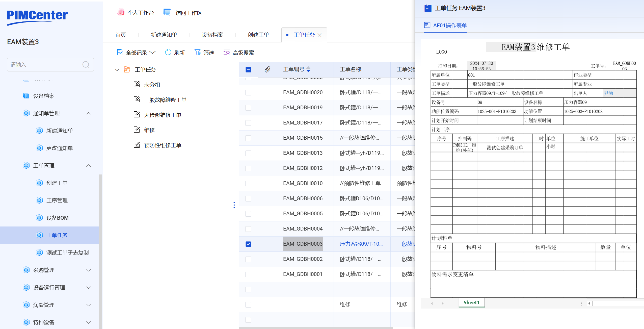Click the 刷新 refresh icon
Image resolution: width=644 pixels, height=329 pixels.
[168, 52]
